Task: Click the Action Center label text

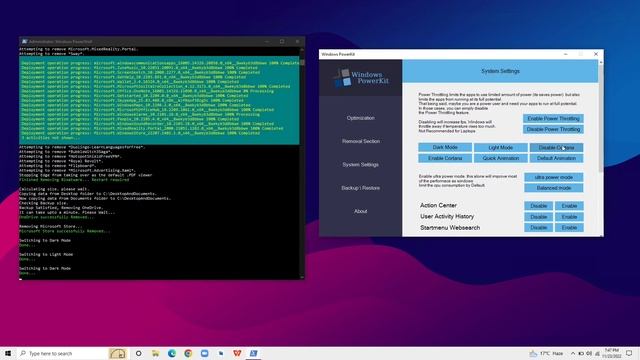Action: [x=438, y=206]
